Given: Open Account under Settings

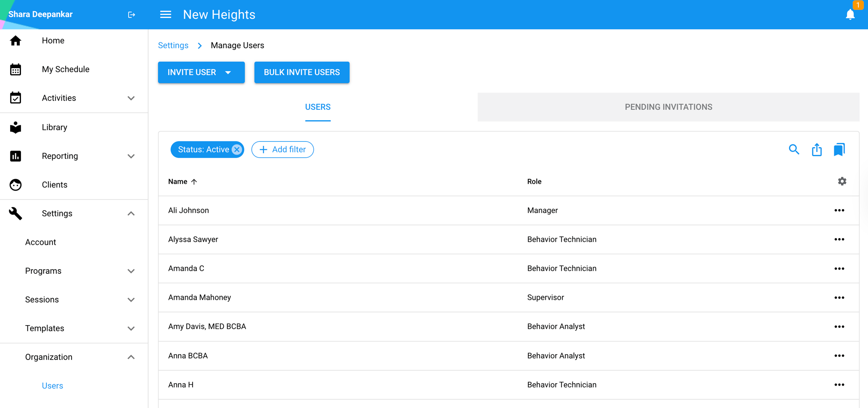Looking at the screenshot, I should pos(41,242).
